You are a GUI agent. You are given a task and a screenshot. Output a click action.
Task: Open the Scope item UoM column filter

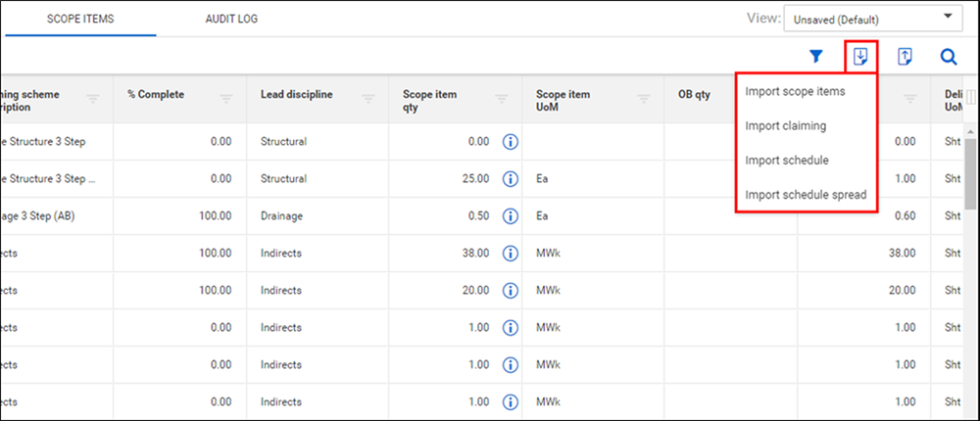[644, 98]
